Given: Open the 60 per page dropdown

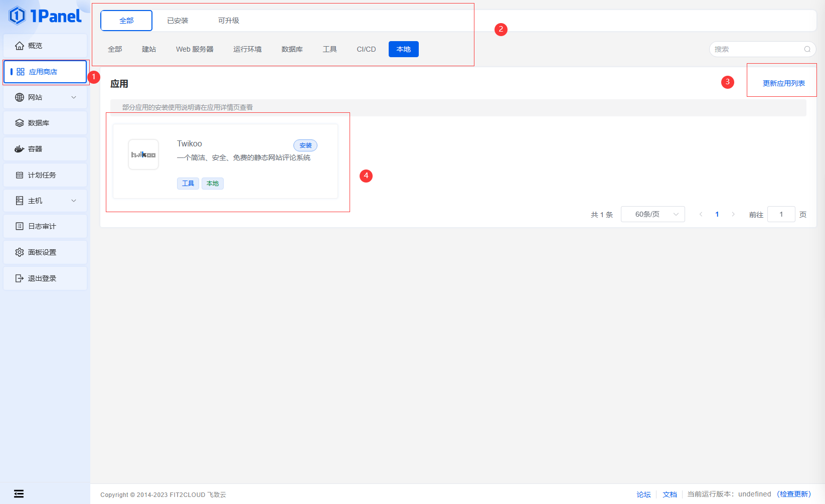Looking at the screenshot, I should pos(652,214).
